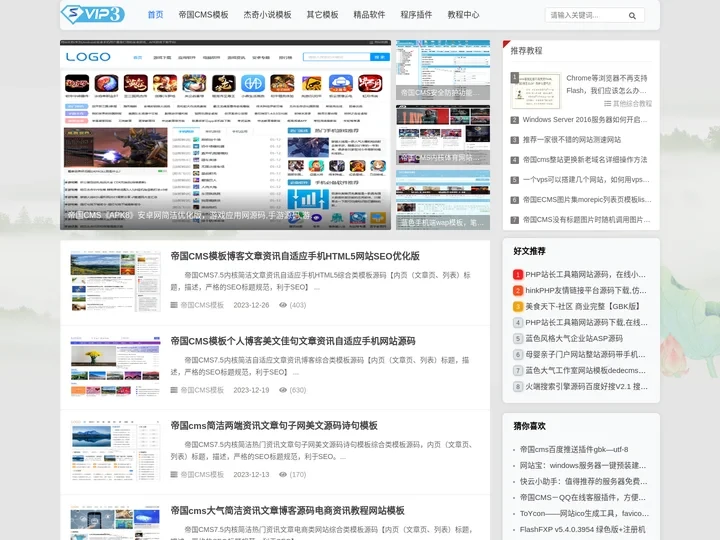Go to 精品软件 section
Image resolution: width=720 pixels, height=540 pixels.
click(369, 15)
